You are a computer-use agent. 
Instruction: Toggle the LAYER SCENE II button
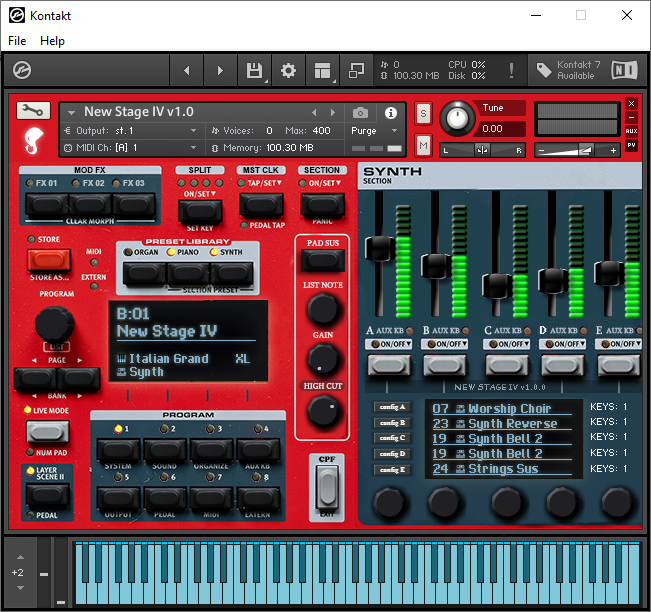coord(48,495)
